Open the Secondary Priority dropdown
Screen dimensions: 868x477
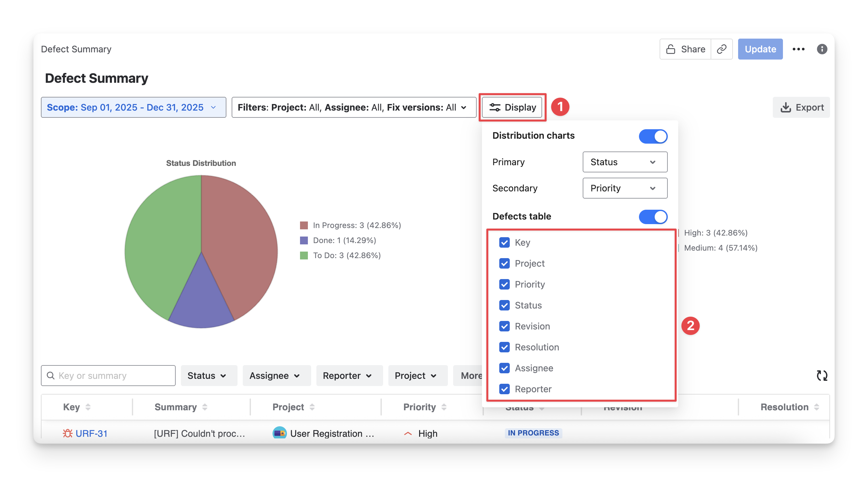tap(625, 188)
